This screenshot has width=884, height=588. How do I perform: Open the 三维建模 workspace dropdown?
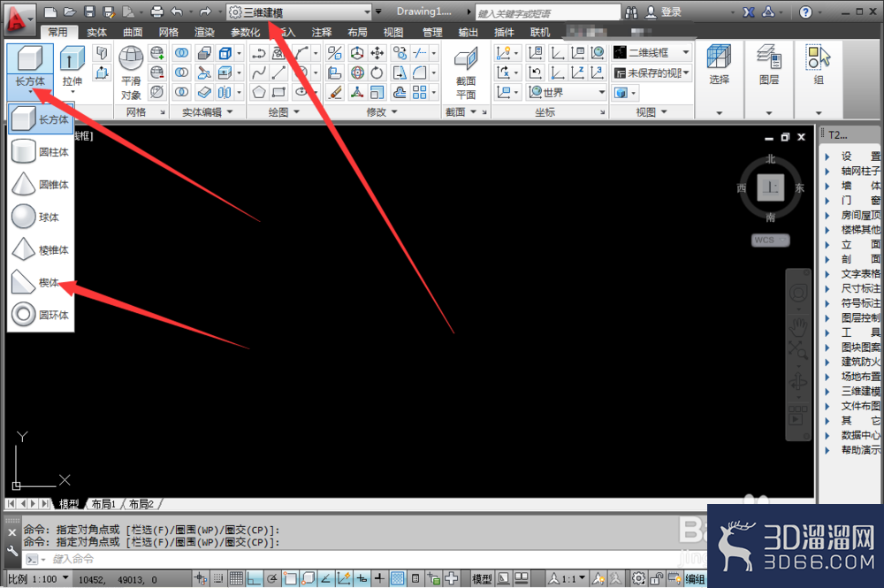pos(300,11)
